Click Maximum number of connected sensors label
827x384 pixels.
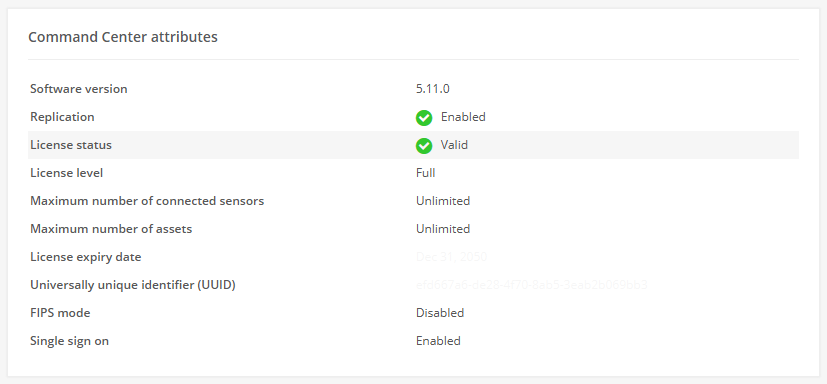pos(147,201)
